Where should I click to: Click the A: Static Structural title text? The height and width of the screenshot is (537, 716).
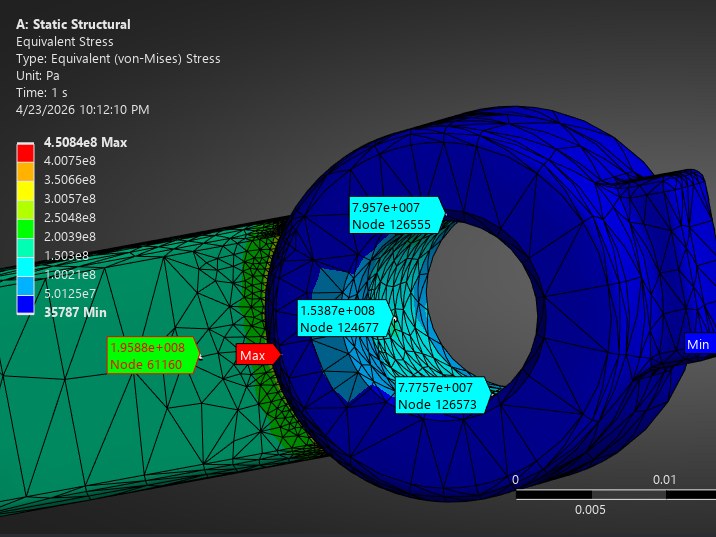pyautogui.click(x=73, y=24)
